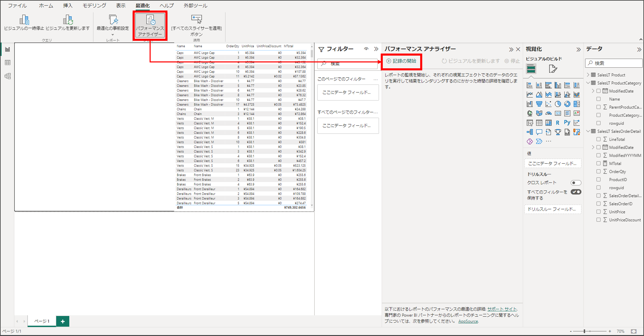Switch to Model view in left sidebar
Viewport: 644px width, 336px height.
click(8, 76)
